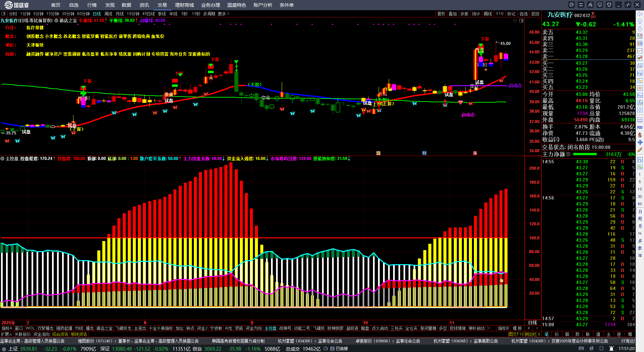
Task: Open the 行情 menu
Action: point(92,5)
